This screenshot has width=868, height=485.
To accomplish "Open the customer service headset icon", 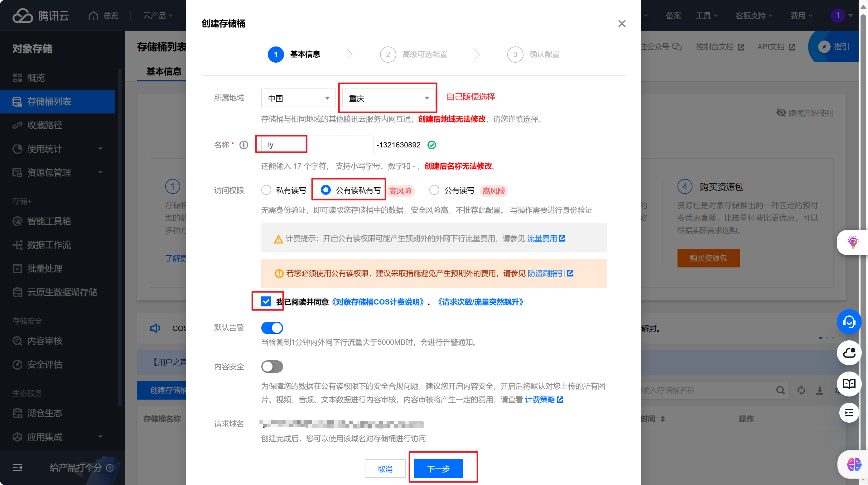I will point(849,322).
